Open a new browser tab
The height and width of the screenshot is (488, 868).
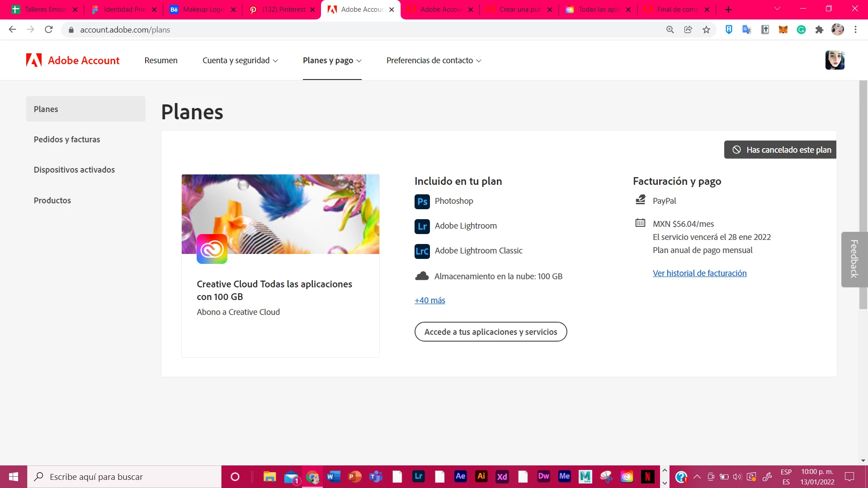click(728, 9)
